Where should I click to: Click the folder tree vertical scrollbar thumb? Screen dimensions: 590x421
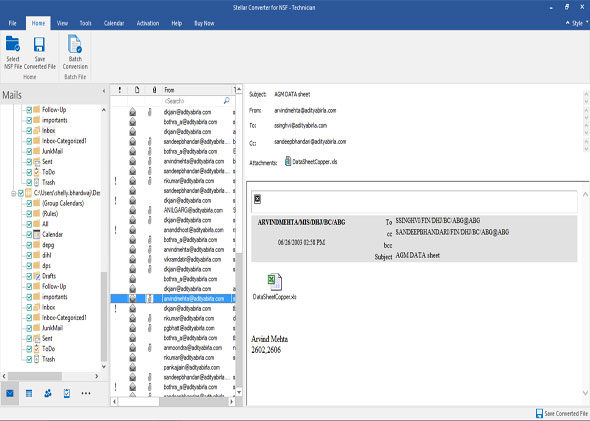pos(104,316)
